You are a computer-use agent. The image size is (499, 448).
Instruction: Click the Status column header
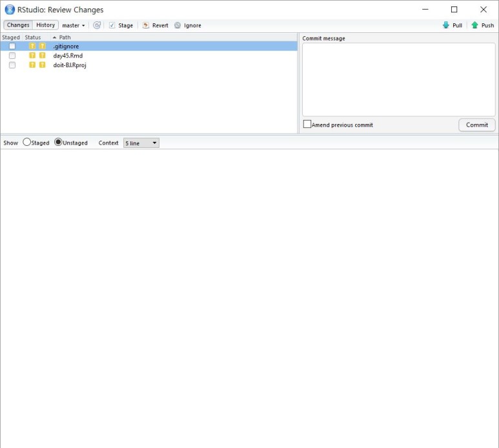(33, 37)
